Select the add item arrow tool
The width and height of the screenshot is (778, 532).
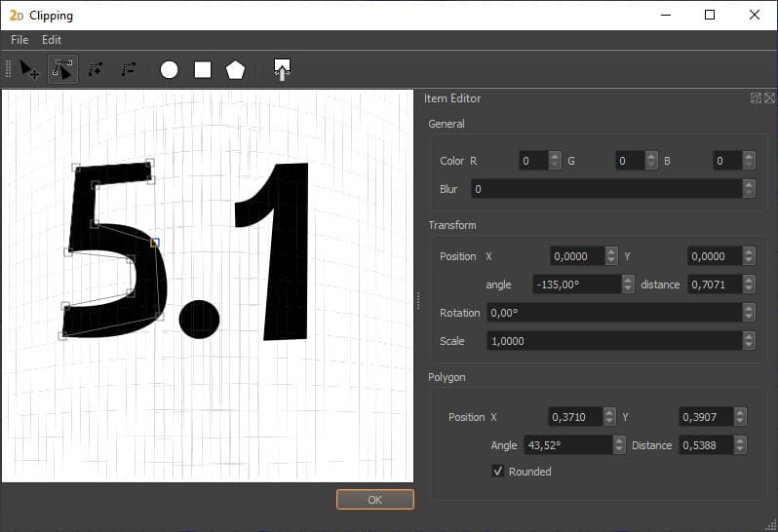30,69
